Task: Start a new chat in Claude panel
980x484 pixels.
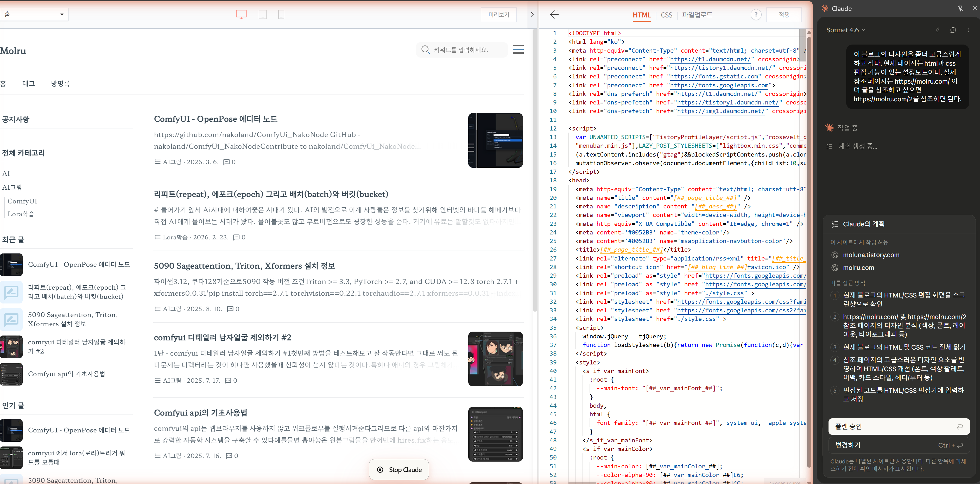Action: tap(953, 30)
